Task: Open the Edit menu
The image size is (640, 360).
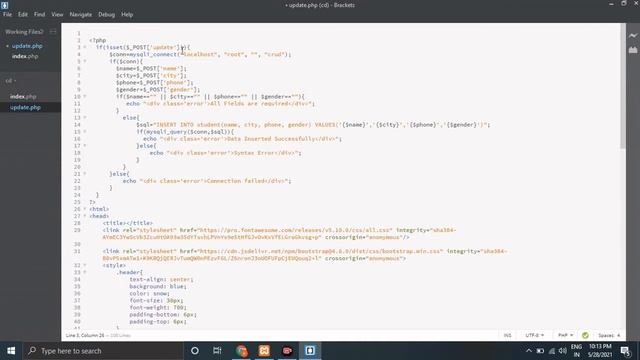Action: [22, 14]
